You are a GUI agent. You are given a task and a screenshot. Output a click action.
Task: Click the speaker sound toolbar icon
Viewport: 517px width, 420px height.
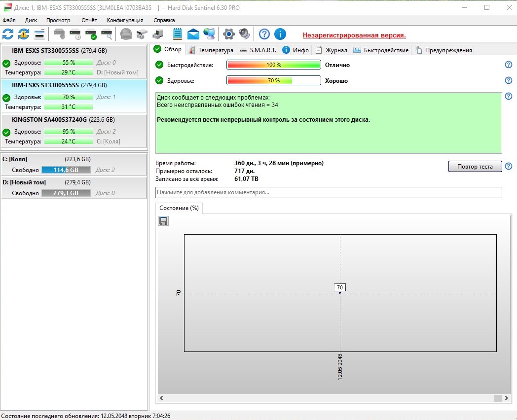pos(244,34)
